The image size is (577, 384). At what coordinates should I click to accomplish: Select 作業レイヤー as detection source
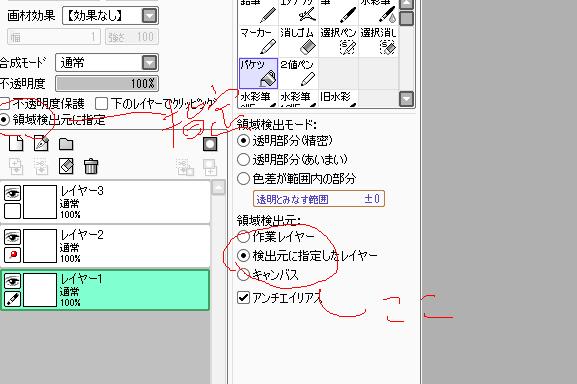click(243, 237)
